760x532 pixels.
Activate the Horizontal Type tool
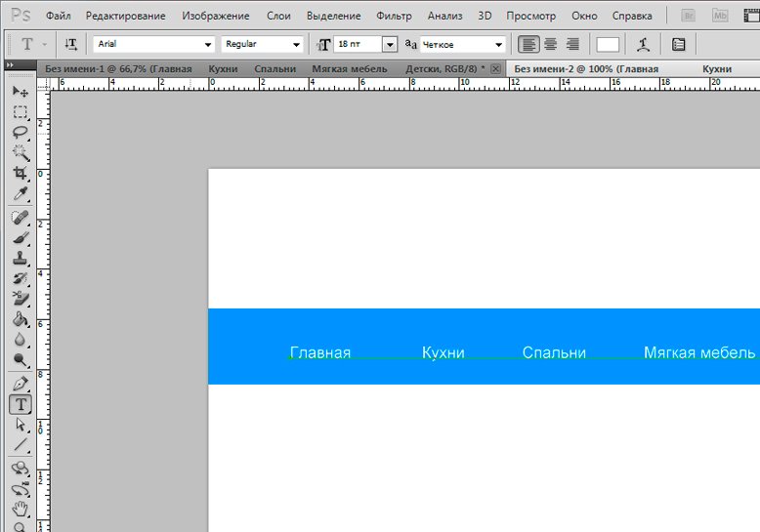click(21, 404)
